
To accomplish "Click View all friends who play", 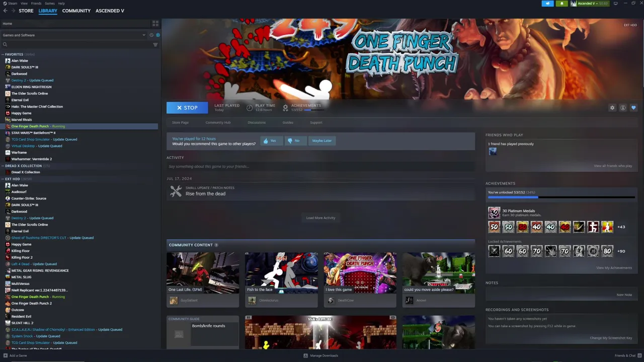I will [x=613, y=166].
